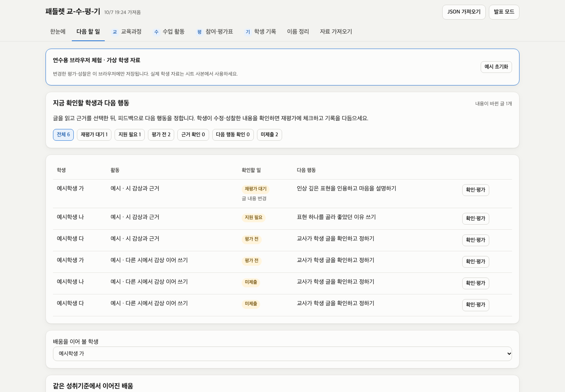Open the 교육과정 tab
The height and width of the screenshot is (392, 565).
coord(126,32)
